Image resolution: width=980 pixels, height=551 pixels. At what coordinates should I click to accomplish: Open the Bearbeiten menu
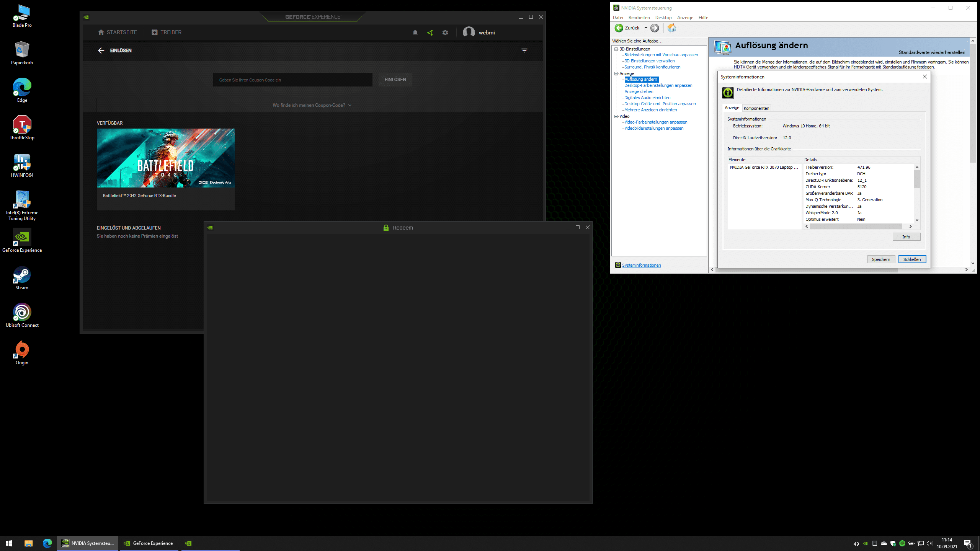(639, 18)
